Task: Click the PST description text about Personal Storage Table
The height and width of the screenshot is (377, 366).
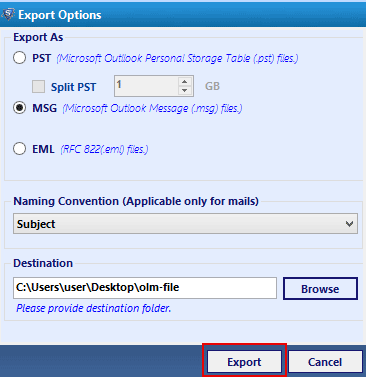Action: (177, 58)
